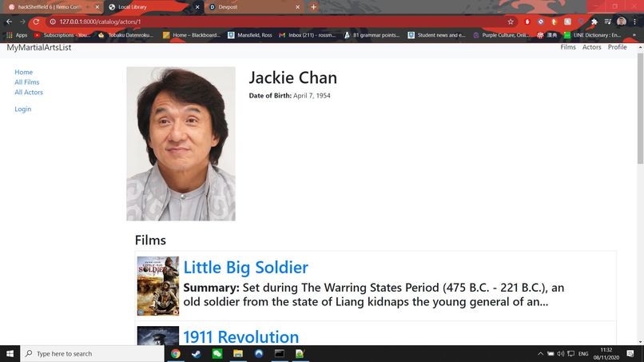Bookmark this page with the star icon
644x362 pixels.
tap(511, 22)
